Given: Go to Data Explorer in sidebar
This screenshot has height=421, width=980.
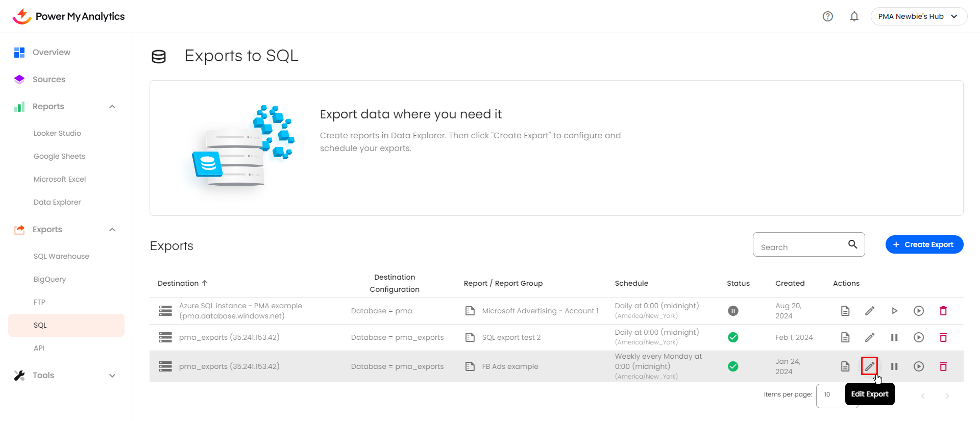Looking at the screenshot, I should (57, 202).
